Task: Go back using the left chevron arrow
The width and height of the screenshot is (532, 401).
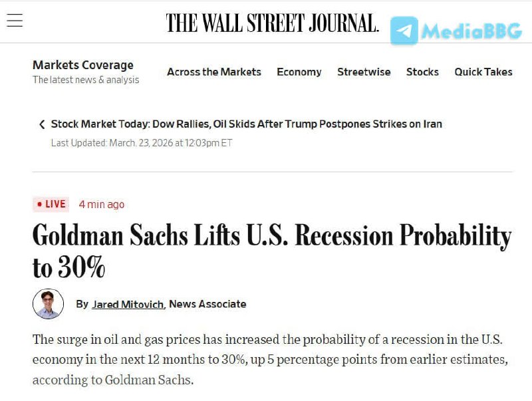Action: pyautogui.click(x=42, y=124)
